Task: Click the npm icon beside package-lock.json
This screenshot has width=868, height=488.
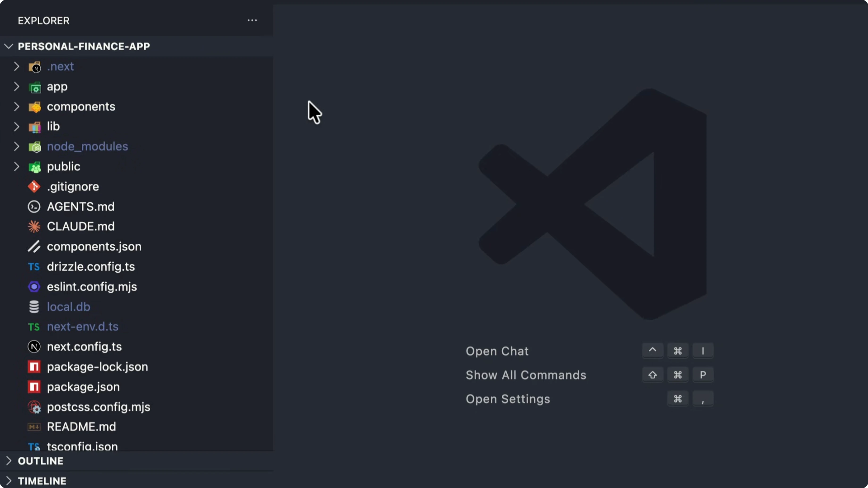Action: coord(34,367)
